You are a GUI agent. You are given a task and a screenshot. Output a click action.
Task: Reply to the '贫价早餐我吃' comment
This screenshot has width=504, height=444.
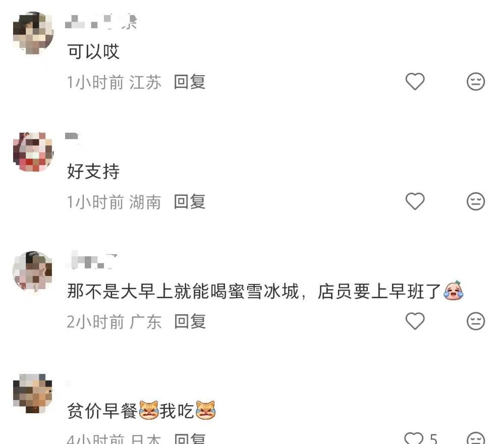pos(190,438)
